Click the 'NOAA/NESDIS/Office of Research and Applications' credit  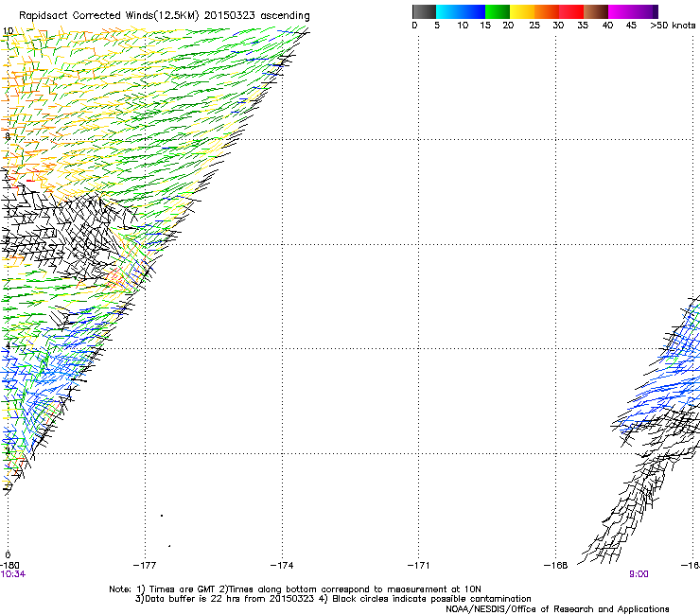[x=557, y=609]
